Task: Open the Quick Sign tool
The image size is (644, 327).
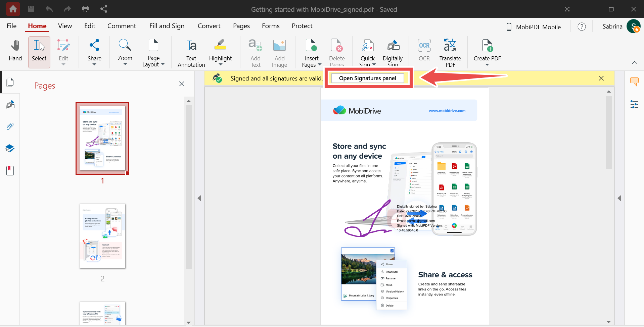Action: [x=368, y=53]
